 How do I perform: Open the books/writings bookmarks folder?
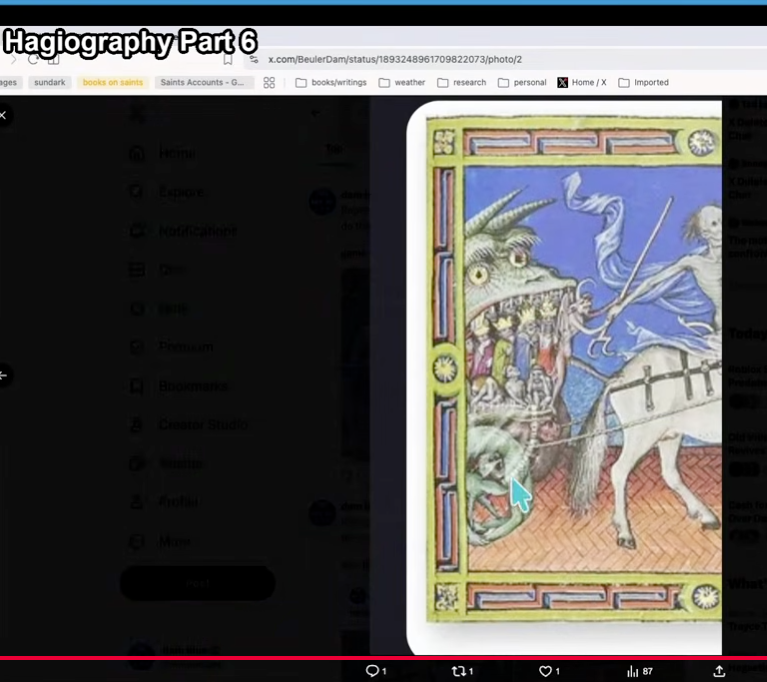click(331, 83)
